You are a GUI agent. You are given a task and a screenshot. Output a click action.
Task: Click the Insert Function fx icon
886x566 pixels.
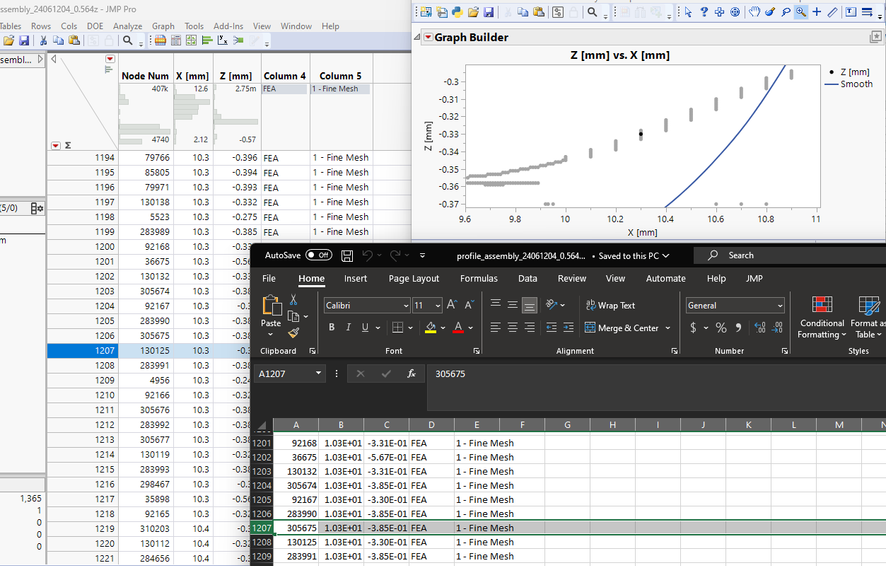[411, 373]
